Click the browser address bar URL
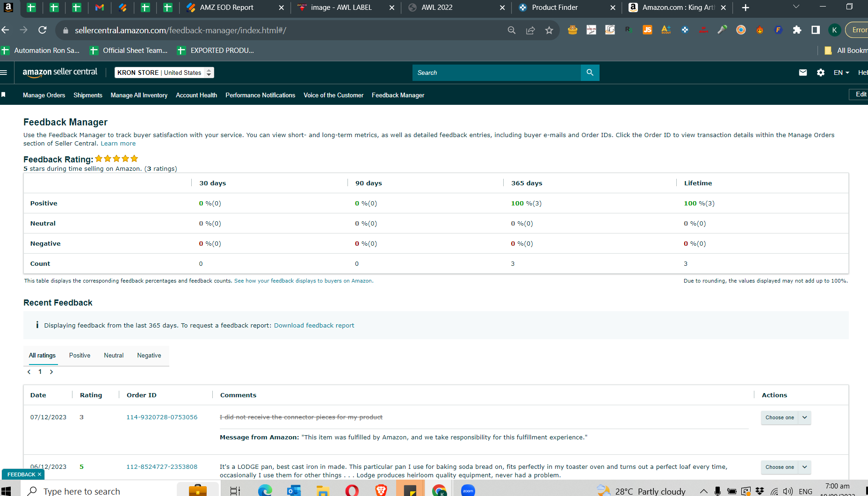The height and width of the screenshot is (496, 868). point(181,30)
